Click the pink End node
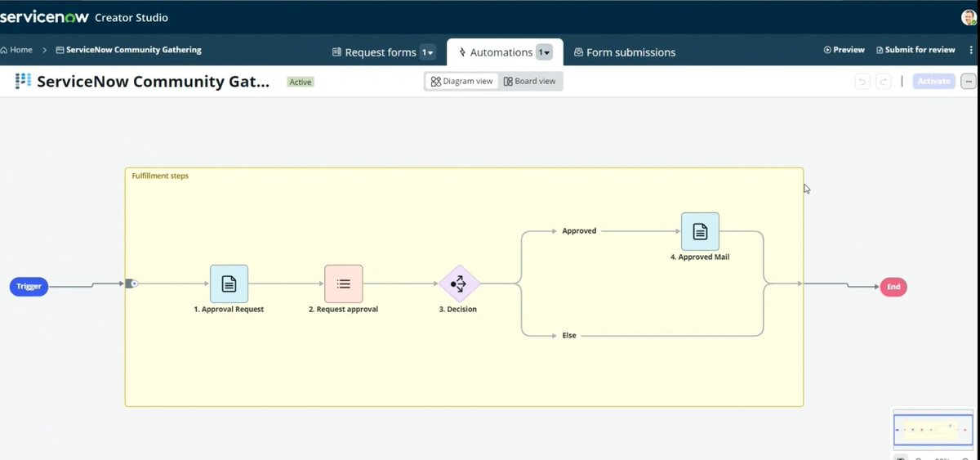This screenshot has width=980, height=460. (893, 287)
